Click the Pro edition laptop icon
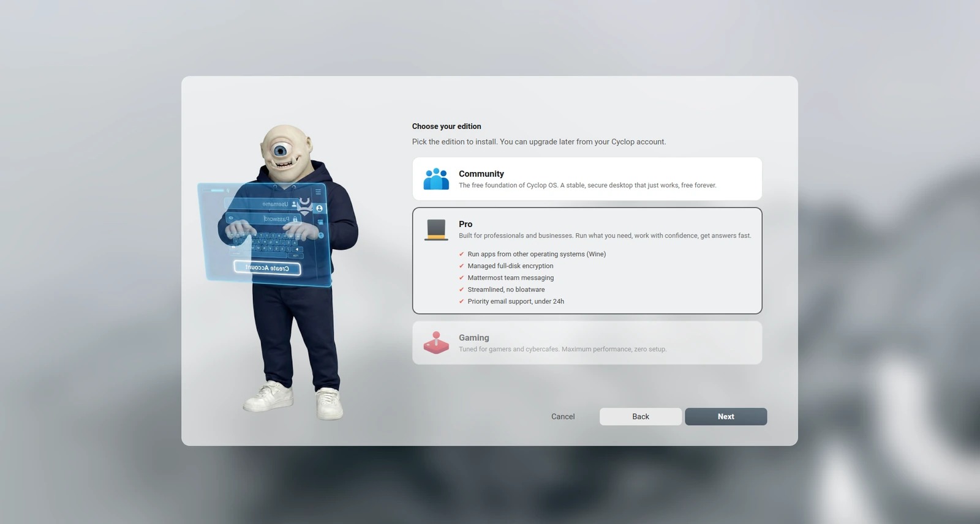980x524 pixels. (x=436, y=230)
